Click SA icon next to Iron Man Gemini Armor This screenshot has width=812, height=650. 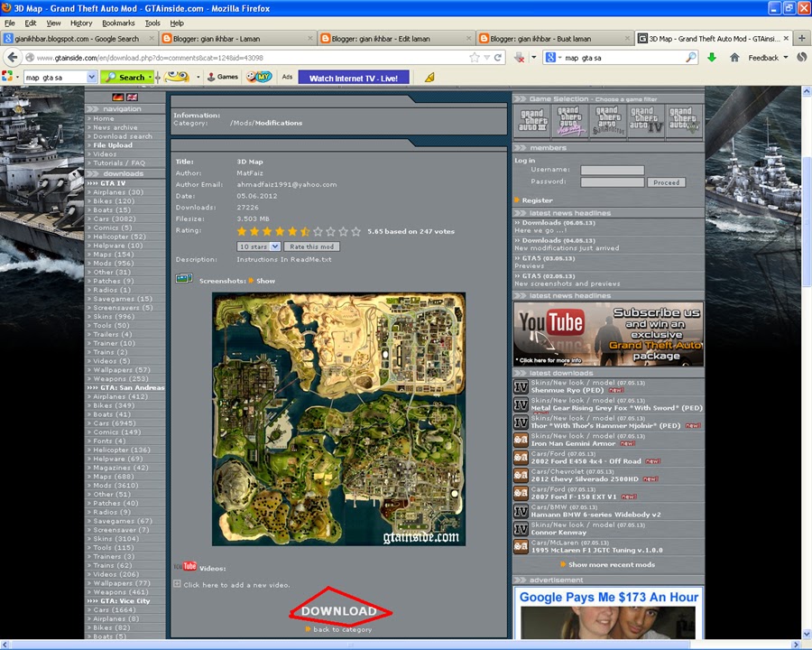[x=521, y=440]
